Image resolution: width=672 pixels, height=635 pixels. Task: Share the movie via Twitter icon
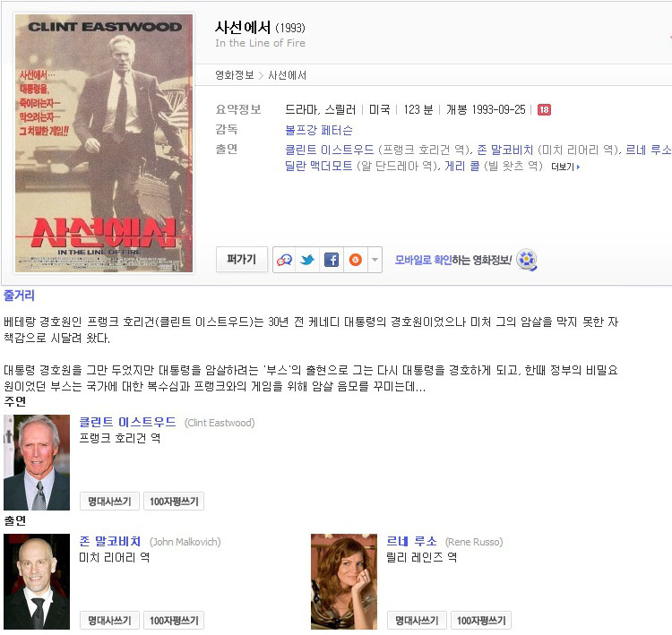[307, 260]
